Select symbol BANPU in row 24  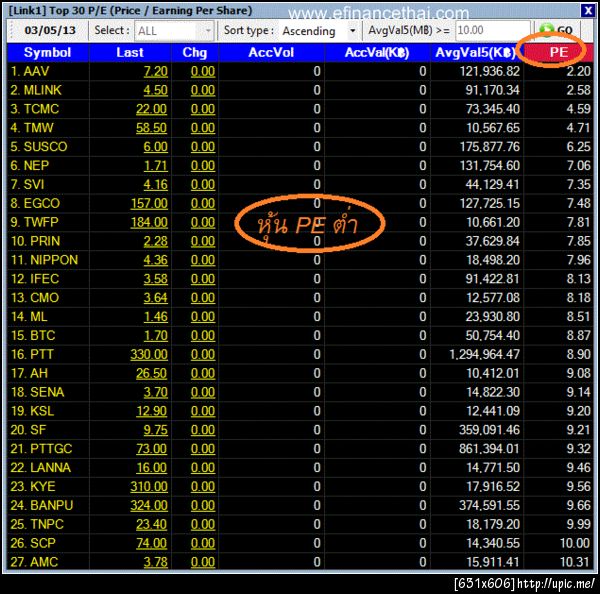(52, 505)
